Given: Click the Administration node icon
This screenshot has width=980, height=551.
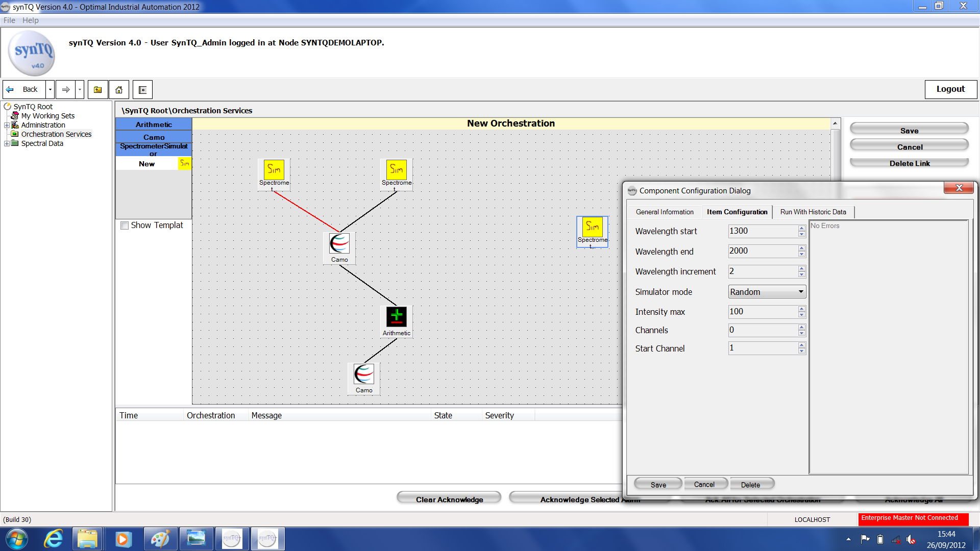Looking at the screenshot, I should pos(15,125).
